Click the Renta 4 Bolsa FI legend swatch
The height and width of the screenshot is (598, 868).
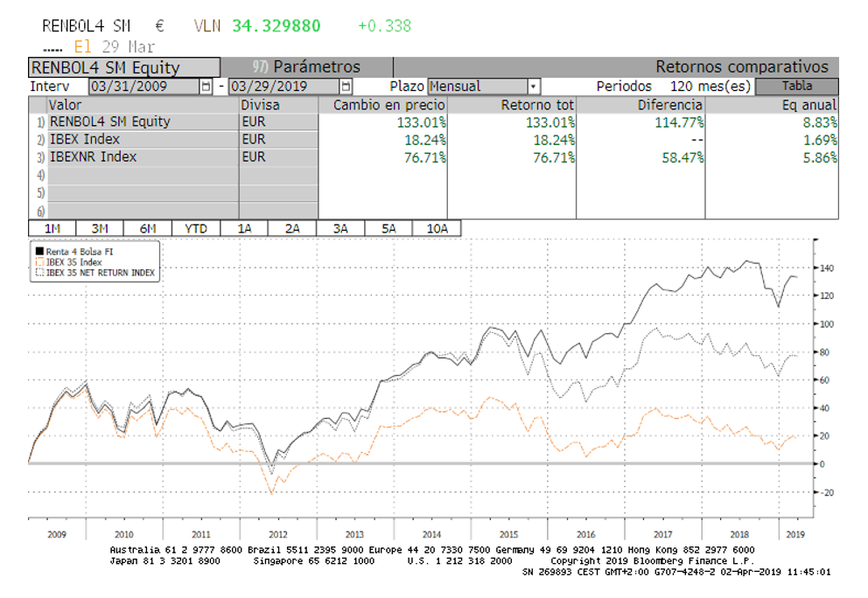point(39,251)
